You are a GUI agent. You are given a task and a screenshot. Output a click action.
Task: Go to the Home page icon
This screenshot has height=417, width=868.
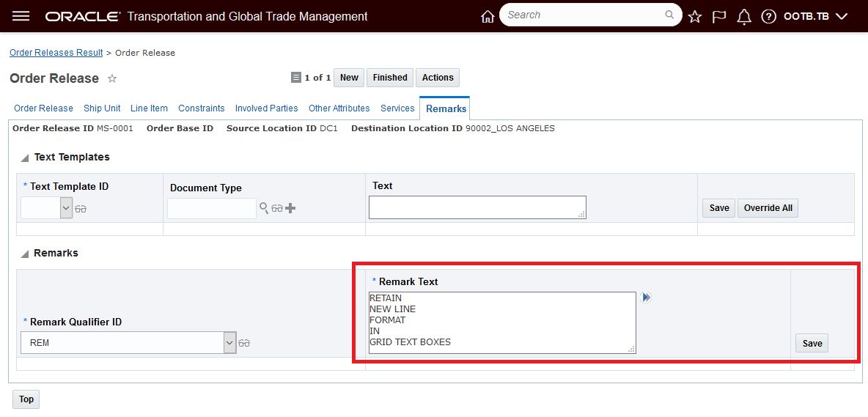pos(488,16)
